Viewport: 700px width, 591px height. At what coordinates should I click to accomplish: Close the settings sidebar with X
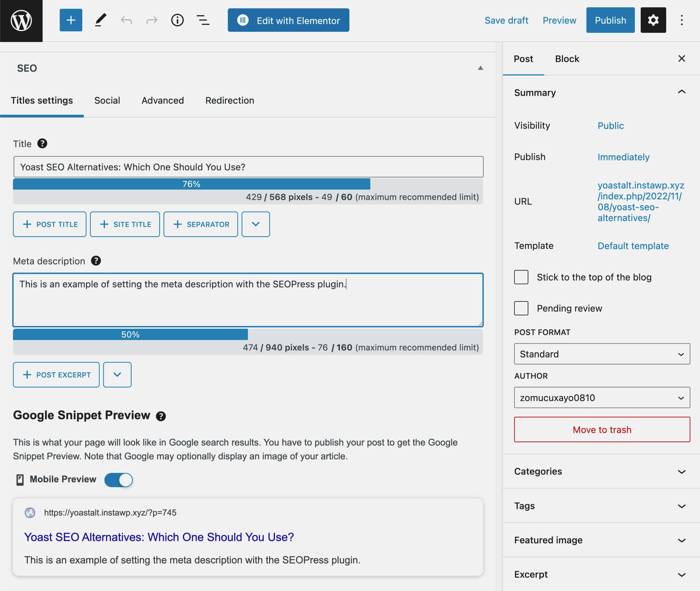click(x=682, y=59)
